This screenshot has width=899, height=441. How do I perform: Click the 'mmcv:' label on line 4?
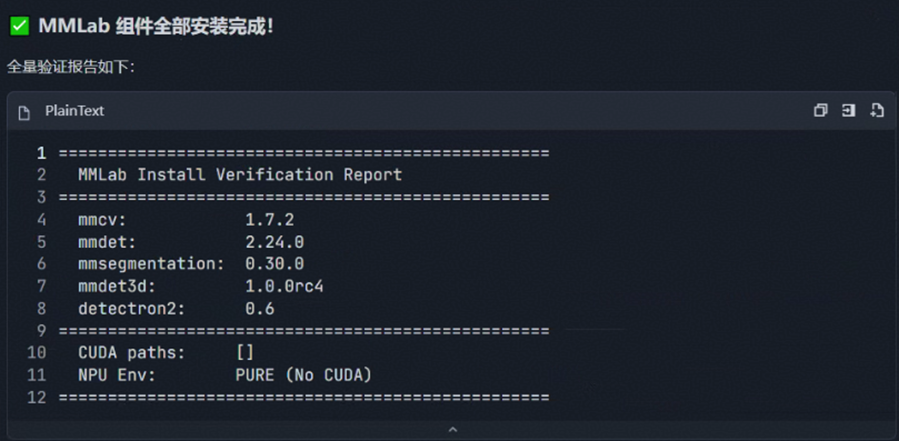point(102,220)
